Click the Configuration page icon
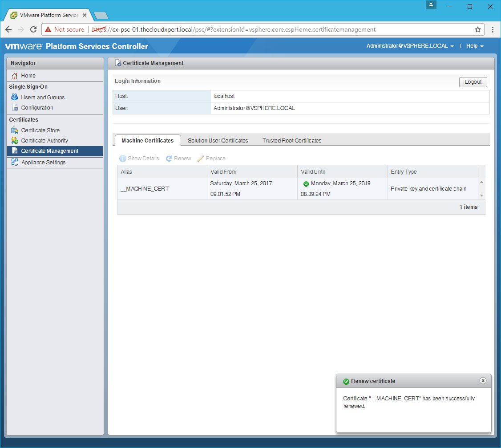This screenshot has width=501, height=448. point(15,108)
